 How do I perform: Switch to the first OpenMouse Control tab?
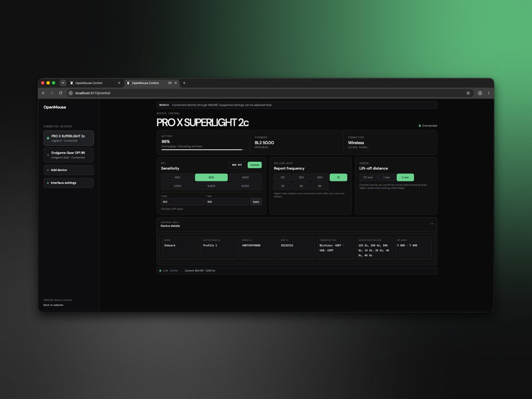click(95, 83)
